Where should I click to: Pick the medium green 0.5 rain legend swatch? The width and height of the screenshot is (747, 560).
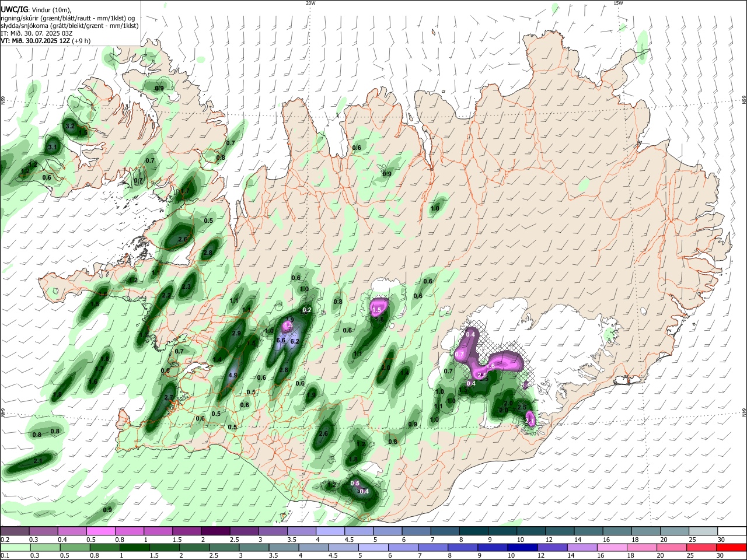(75, 547)
